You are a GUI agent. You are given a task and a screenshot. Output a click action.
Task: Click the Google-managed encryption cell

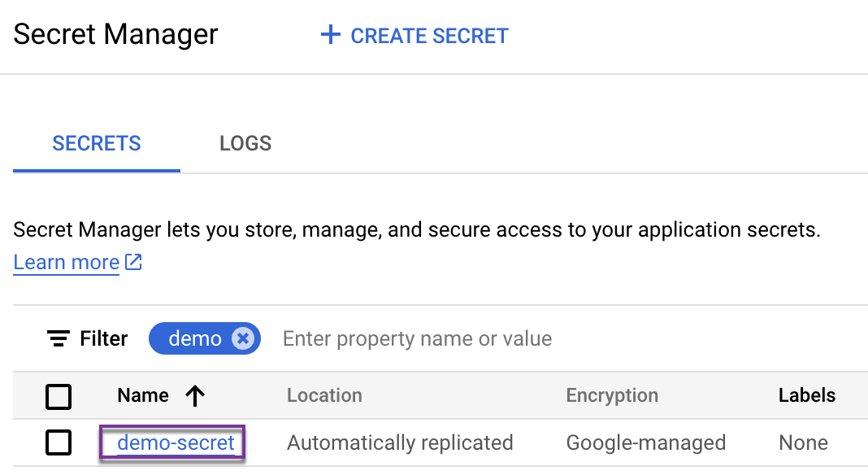pyautogui.click(x=646, y=443)
